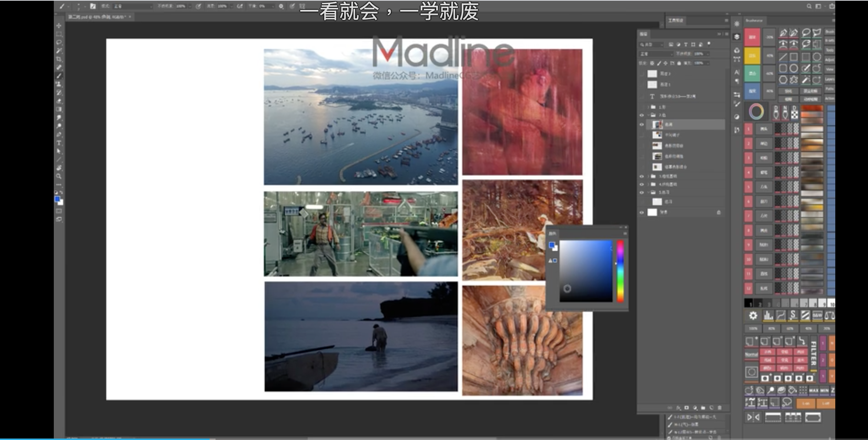The height and width of the screenshot is (440, 868).
Task: Click the MAX button in Brusherator
Action: pyautogui.click(x=814, y=391)
